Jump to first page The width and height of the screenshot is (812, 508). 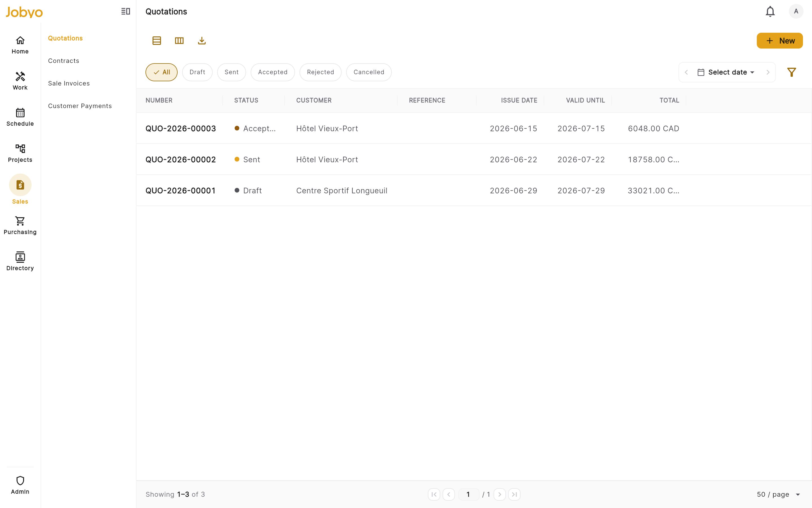coord(434,494)
